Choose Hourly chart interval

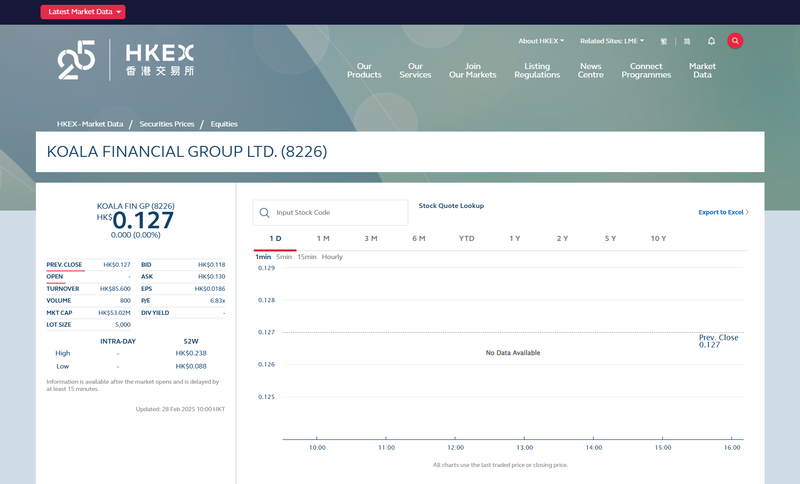tap(332, 257)
